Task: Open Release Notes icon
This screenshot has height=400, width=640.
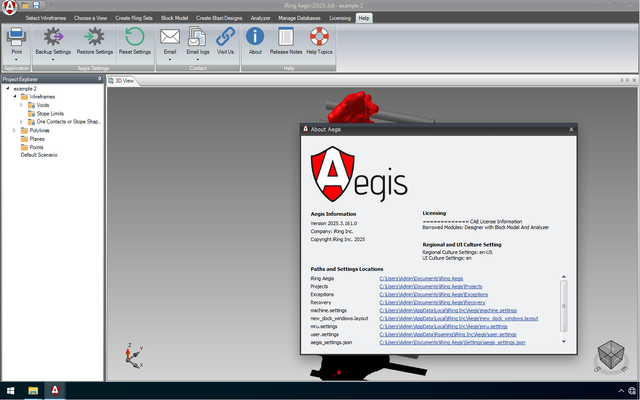Action: click(286, 36)
